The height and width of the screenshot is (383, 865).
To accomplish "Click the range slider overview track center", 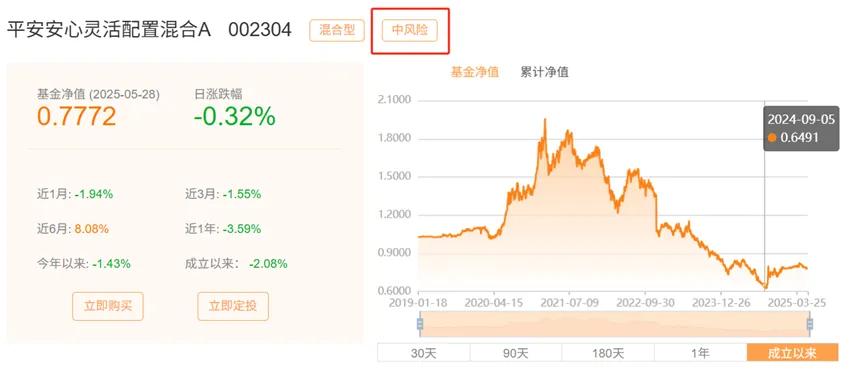I will pos(615,324).
